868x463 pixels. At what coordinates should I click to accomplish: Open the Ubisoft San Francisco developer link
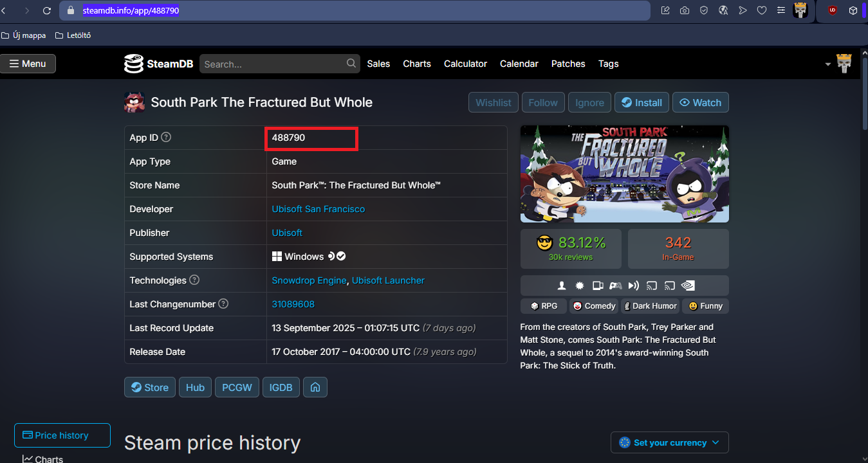click(x=318, y=209)
